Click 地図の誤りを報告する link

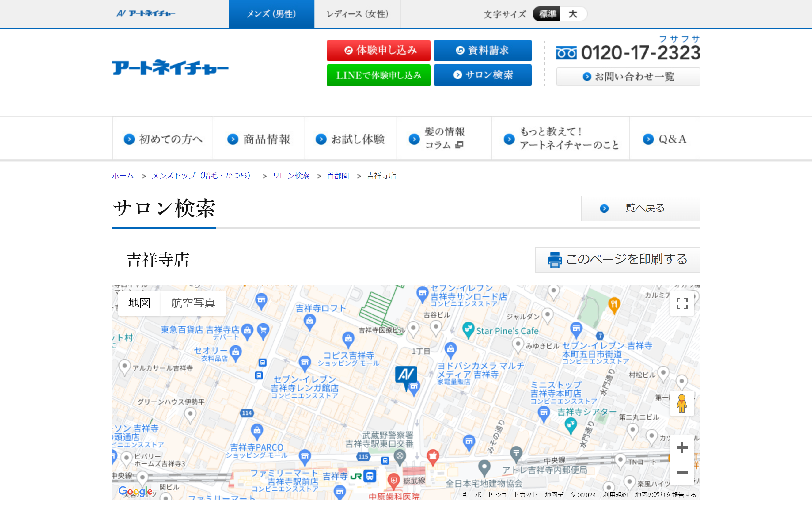coord(666,495)
